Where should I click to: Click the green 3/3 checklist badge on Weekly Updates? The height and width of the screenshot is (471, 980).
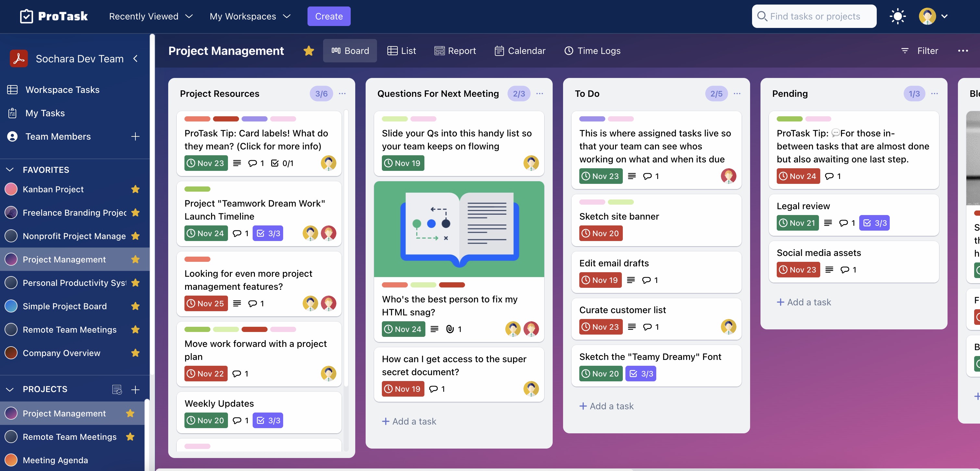point(268,420)
